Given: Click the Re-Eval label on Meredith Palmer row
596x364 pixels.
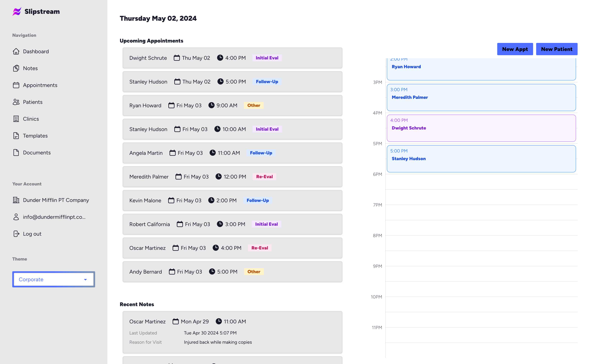Looking at the screenshot, I should [x=264, y=176].
